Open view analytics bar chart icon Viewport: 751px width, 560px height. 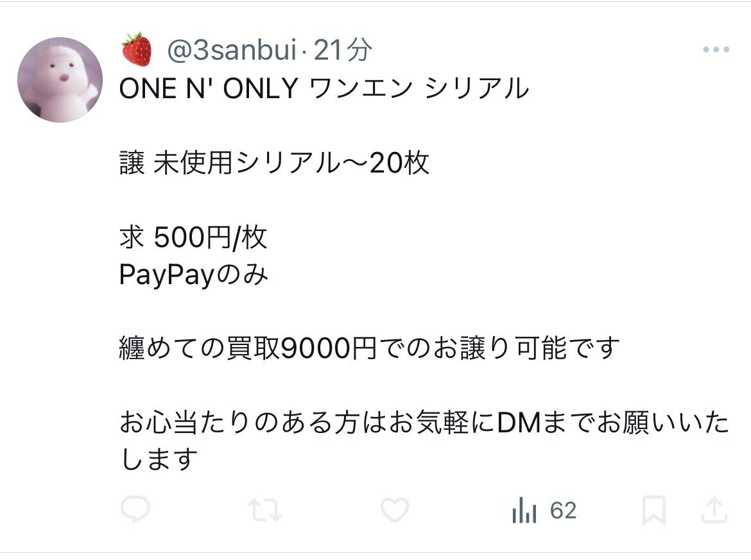click(524, 510)
